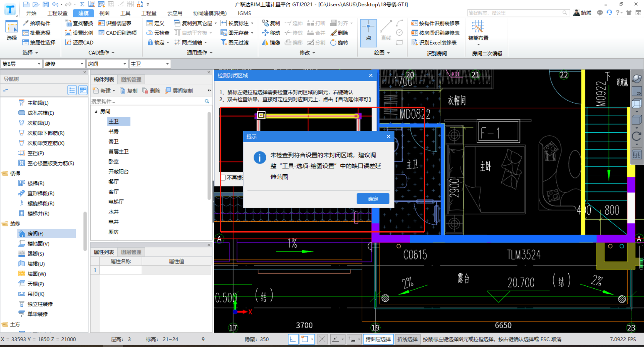Click 设置比例 tool
The image size is (644, 347).
click(79, 33)
